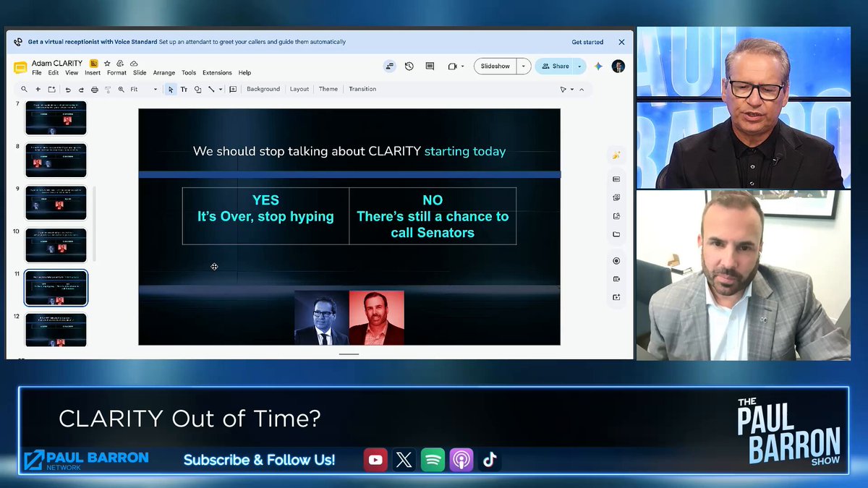The width and height of the screenshot is (868, 488).
Task: Open the Background options
Action: click(x=263, y=90)
